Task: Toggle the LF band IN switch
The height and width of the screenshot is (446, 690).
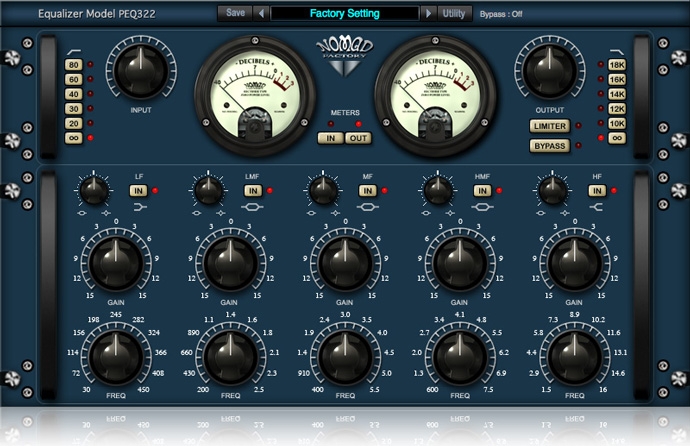Action: (x=138, y=190)
